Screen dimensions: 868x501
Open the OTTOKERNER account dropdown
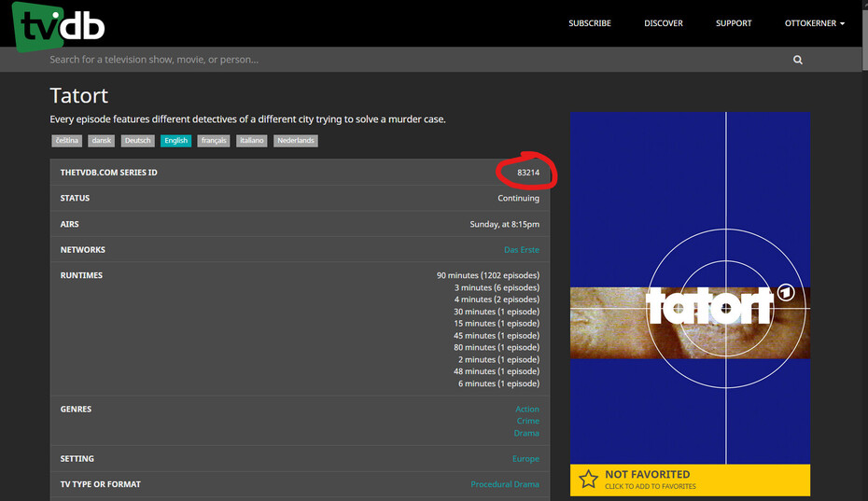point(814,23)
